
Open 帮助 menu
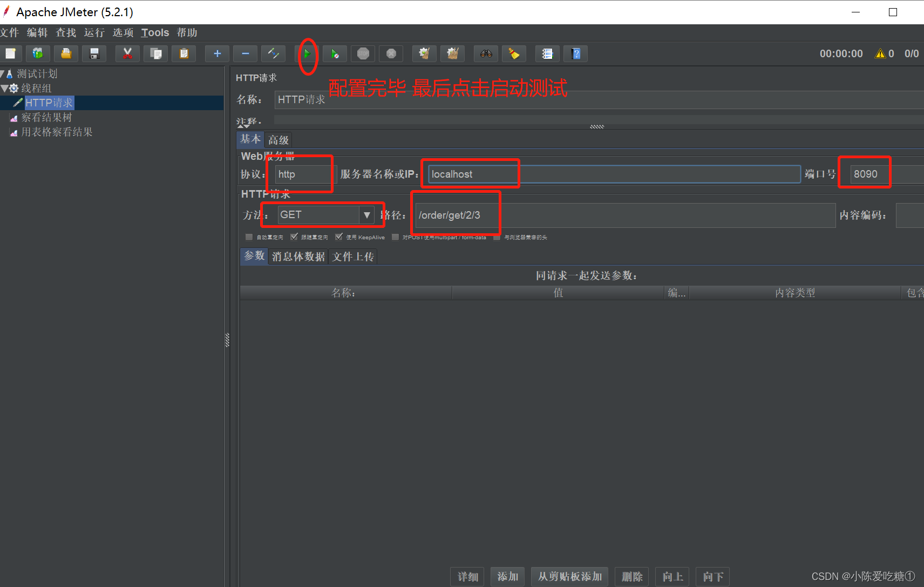(187, 32)
